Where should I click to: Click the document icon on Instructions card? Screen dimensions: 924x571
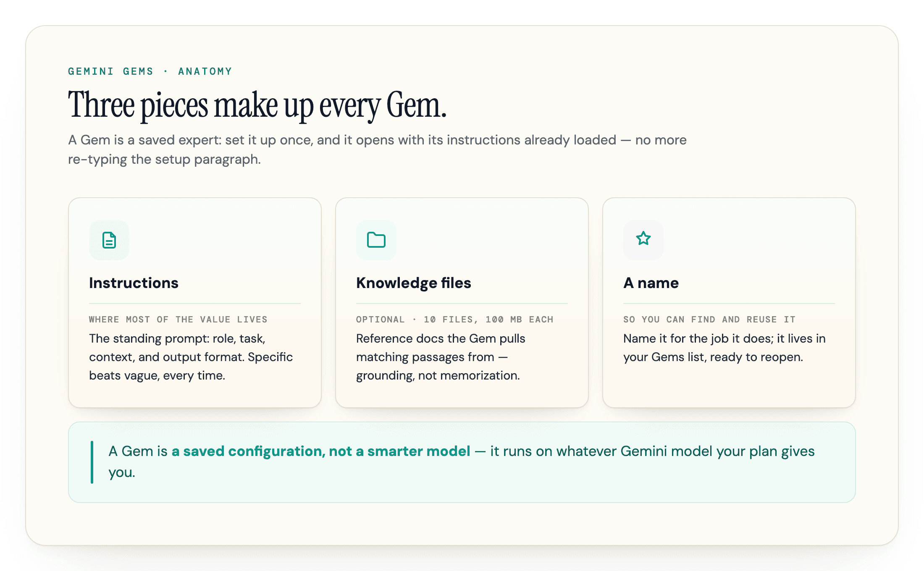pyautogui.click(x=109, y=240)
